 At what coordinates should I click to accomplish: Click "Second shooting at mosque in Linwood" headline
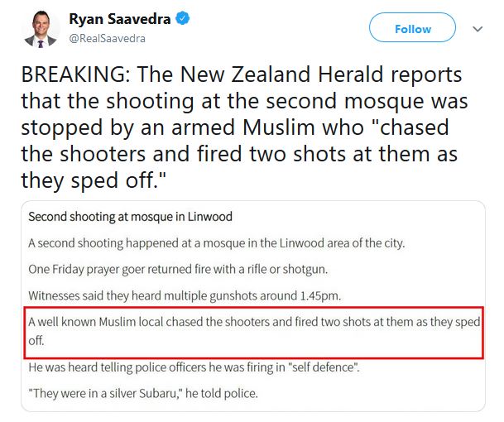pyautogui.click(x=131, y=217)
